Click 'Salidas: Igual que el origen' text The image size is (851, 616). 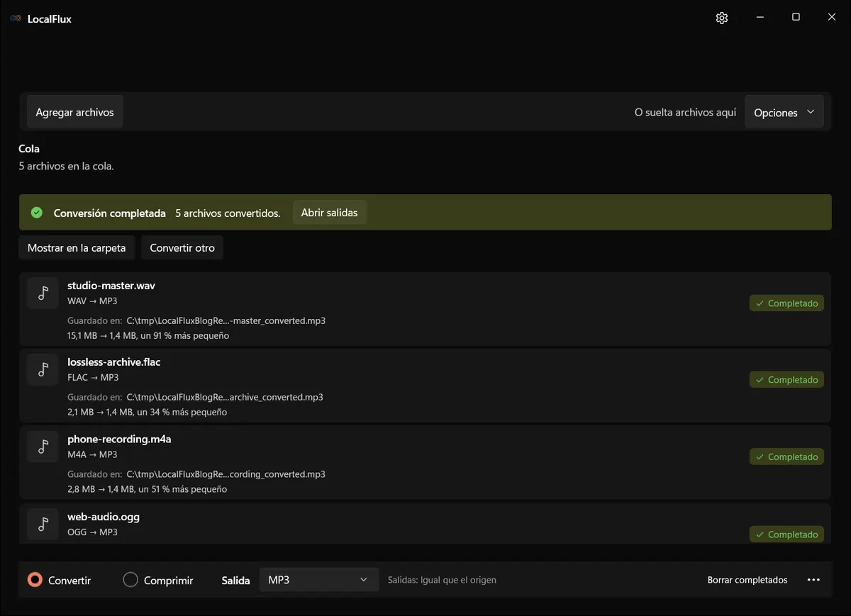coord(442,580)
